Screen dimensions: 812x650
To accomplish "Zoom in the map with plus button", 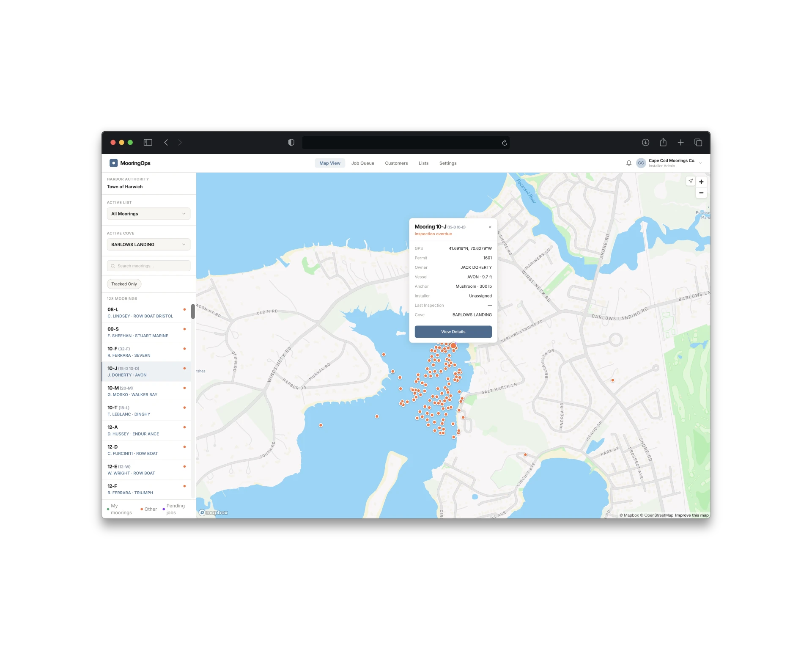I will [x=701, y=182].
